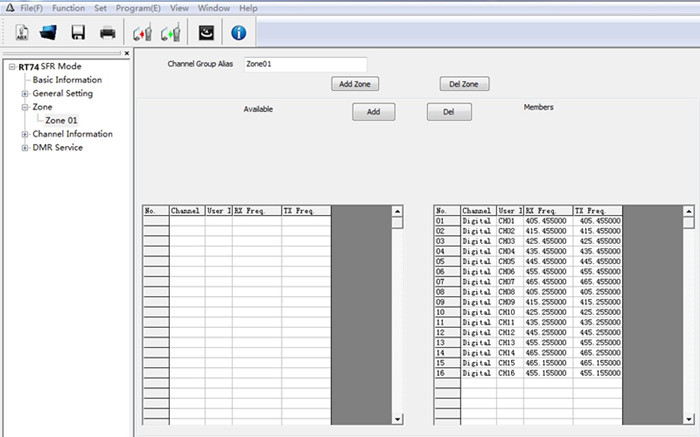The width and height of the screenshot is (700, 437).
Task: Expand the General Setting tree node
Action: (25, 94)
